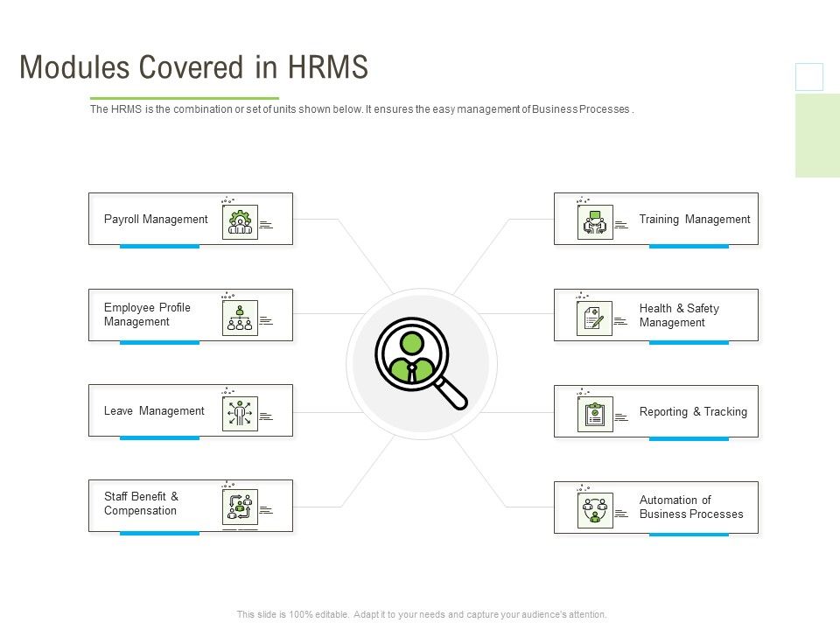Click the Modules Covered in HRMS title
This screenshot has width=840, height=630.
pyautogui.click(x=194, y=67)
